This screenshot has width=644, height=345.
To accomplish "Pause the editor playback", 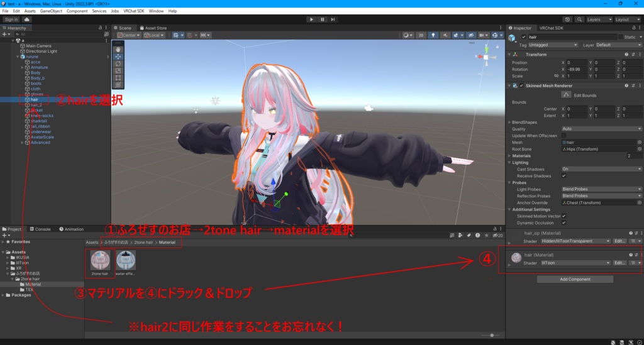I will pyautogui.click(x=322, y=19).
